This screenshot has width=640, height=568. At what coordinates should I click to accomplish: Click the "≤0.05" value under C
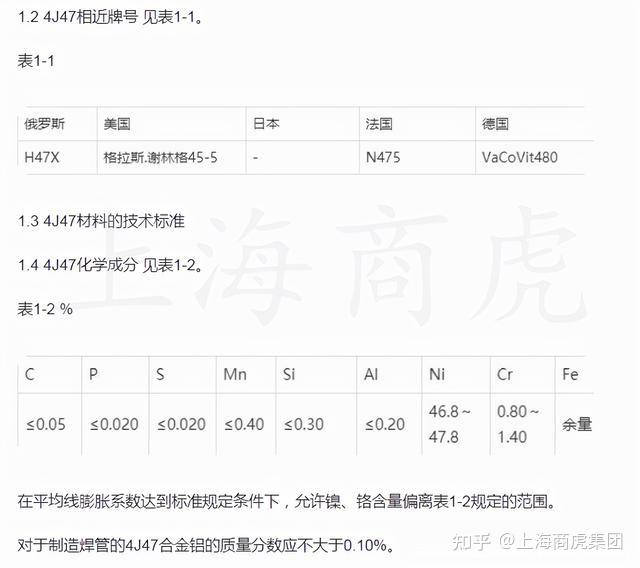[x=46, y=425]
